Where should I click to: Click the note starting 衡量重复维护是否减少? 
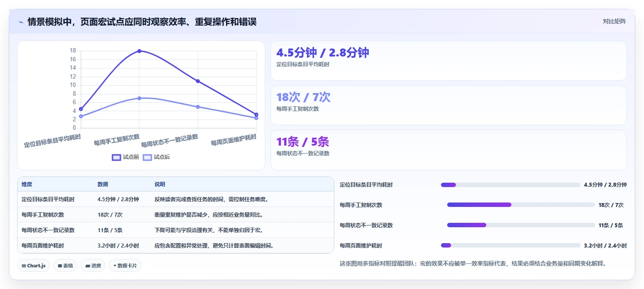pyautogui.click(x=209, y=215)
